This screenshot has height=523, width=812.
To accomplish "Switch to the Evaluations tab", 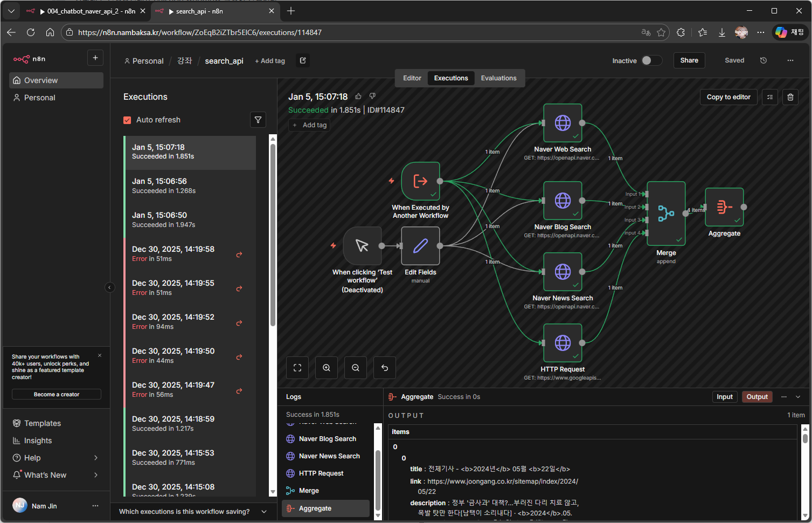I will (499, 78).
